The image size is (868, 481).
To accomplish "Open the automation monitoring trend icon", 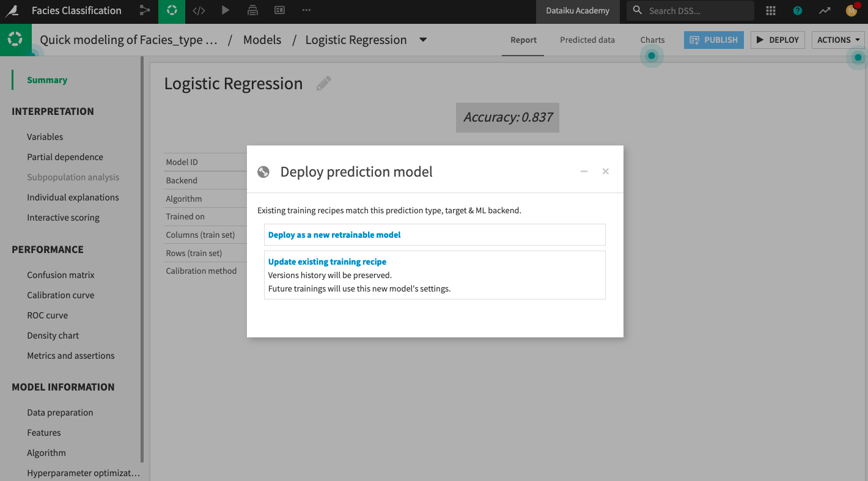I will [x=824, y=10].
